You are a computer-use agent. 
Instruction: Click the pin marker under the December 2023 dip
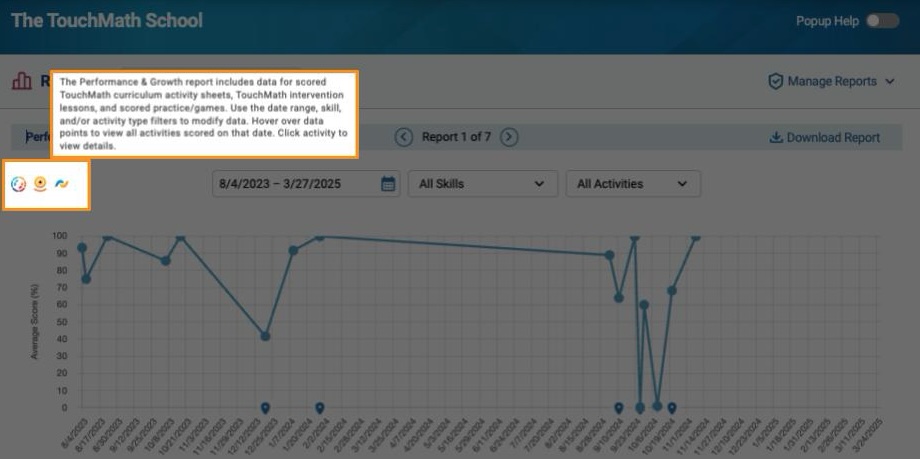click(x=265, y=408)
